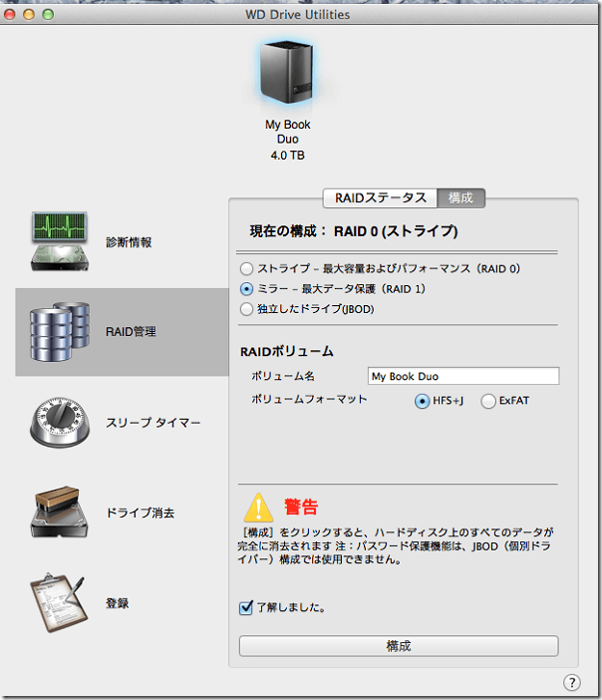Toggle the 了解しました checkbox
602x700 pixels.
click(246, 607)
